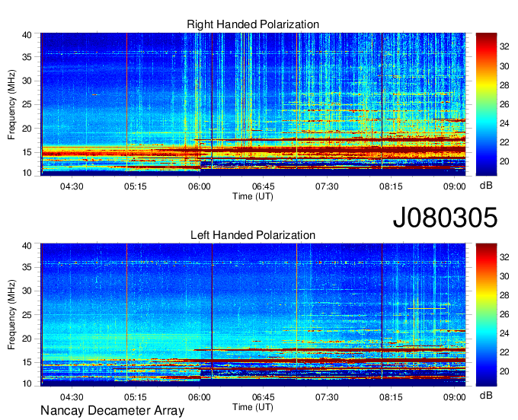Click the 04:30 tick label under the Left Handed plot
518x420 pixels.
(x=72, y=397)
